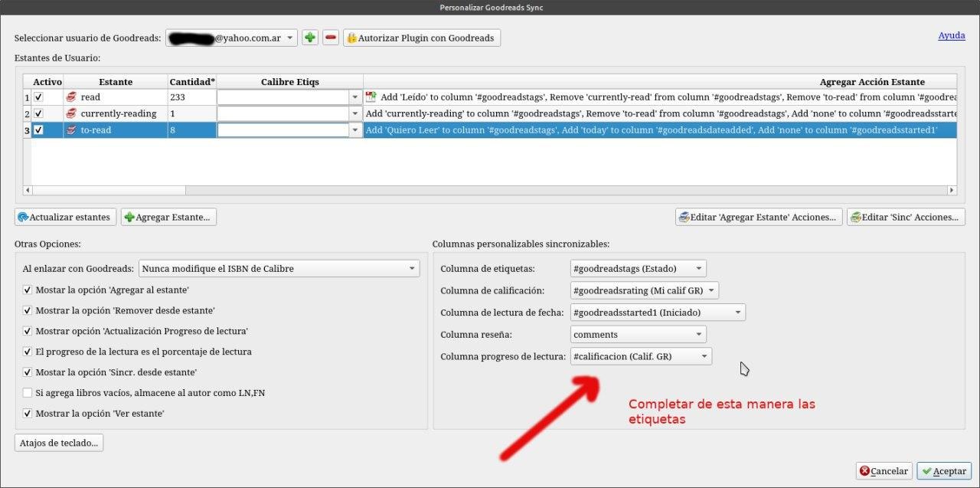
Task: Select the 'currently-reading' shelf name cell
Action: point(116,113)
